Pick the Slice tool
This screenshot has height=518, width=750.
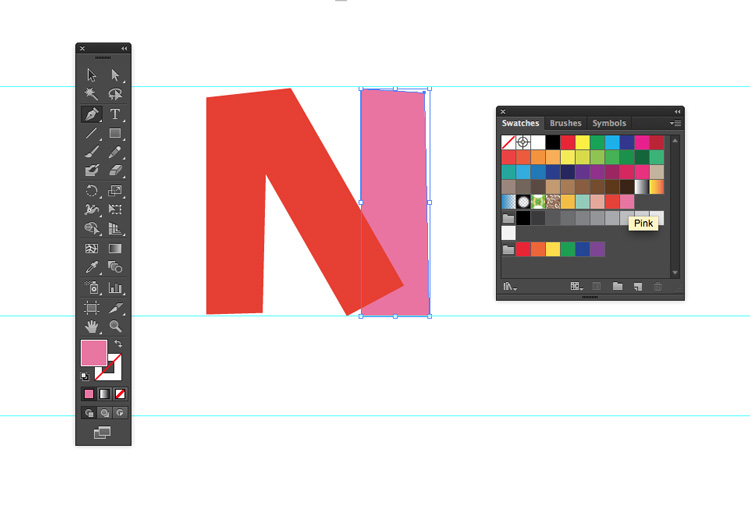click(115, 308)
